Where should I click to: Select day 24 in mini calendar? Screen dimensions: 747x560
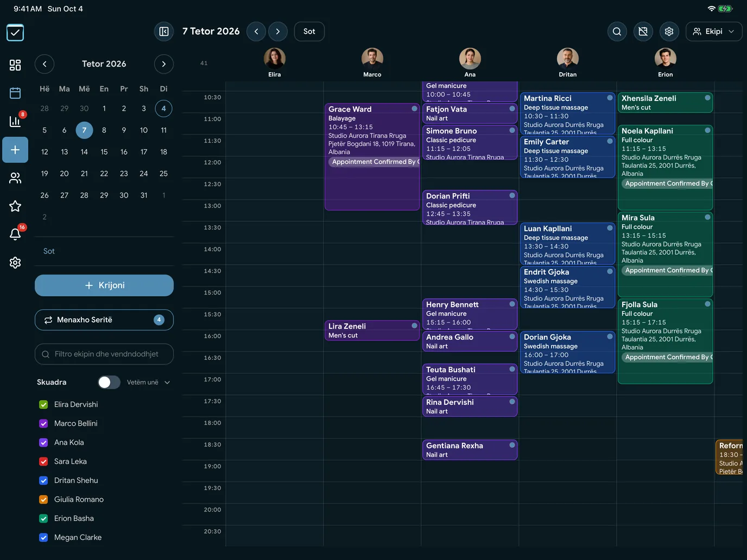(x=144, y=174)
